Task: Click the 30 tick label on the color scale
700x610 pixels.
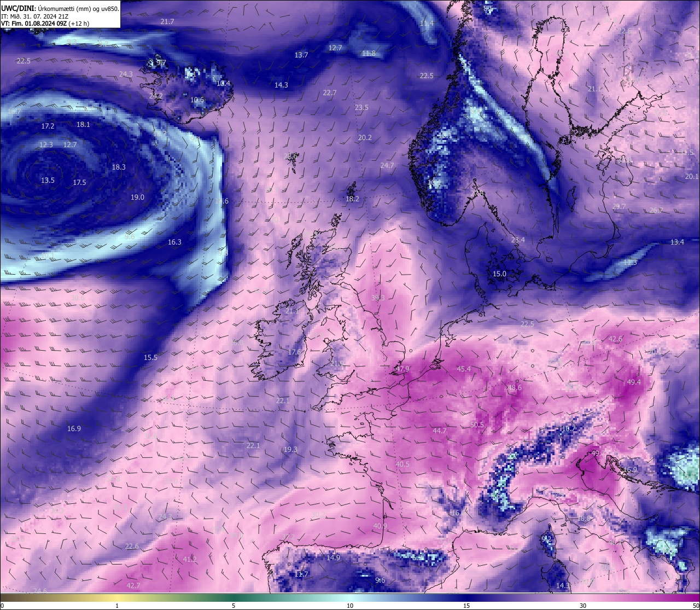Action: (583, 606)
